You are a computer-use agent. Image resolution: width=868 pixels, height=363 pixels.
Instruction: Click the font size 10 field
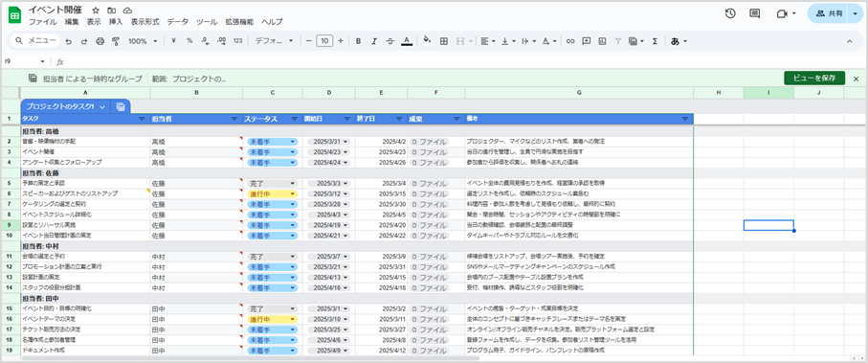(324, 41)
